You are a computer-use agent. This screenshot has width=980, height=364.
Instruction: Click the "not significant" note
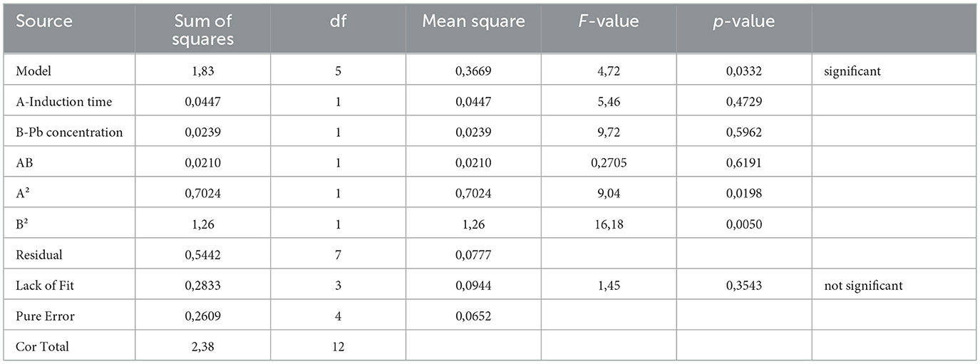point(862,286)
